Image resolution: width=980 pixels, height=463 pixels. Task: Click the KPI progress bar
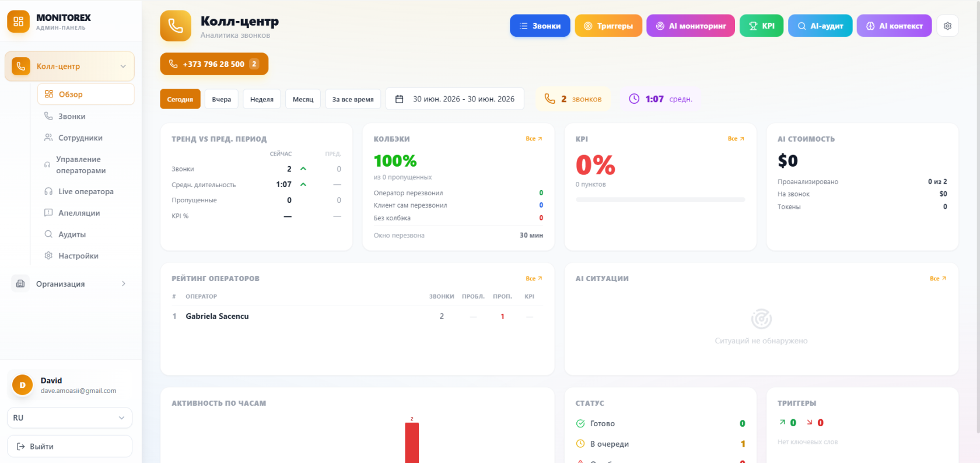coord(660,199)
